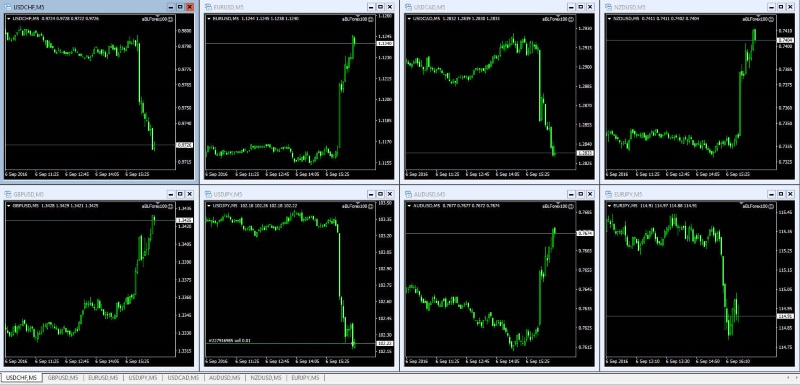Click the GBPUSD,M5 chart window title icon
The image size is (800, 385).
tap(8, 194)
